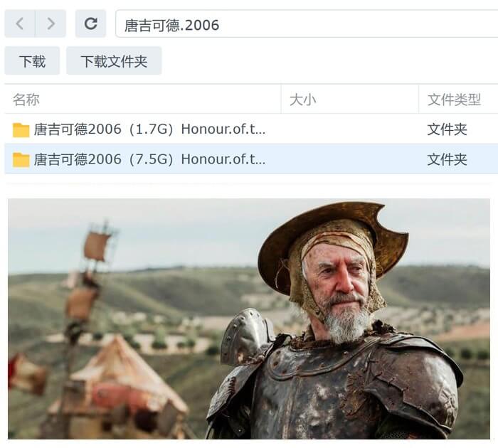Viewport: 498px width, 448px height.
Task: Click the empty size cell of 7.5G row
Action: [350, 159]
